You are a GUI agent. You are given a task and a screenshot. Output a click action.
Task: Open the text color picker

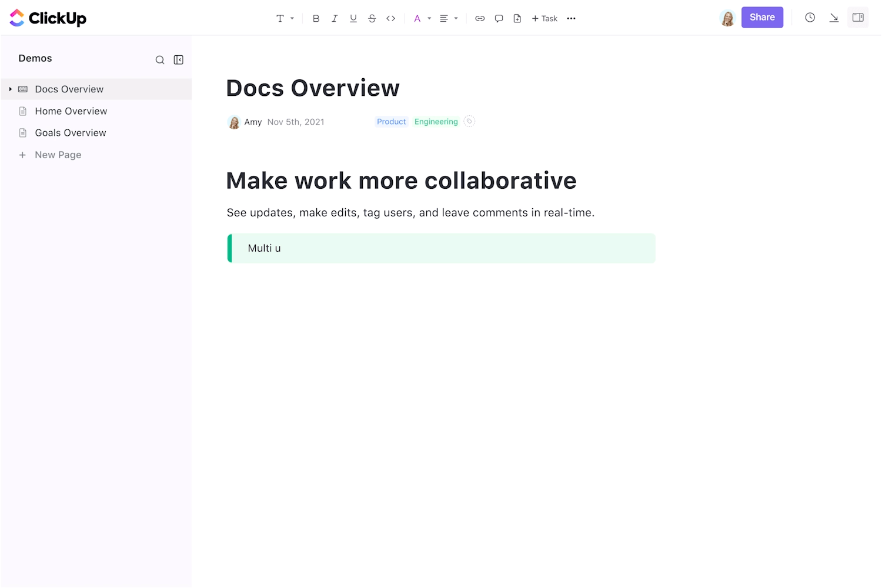coord(422,18)
